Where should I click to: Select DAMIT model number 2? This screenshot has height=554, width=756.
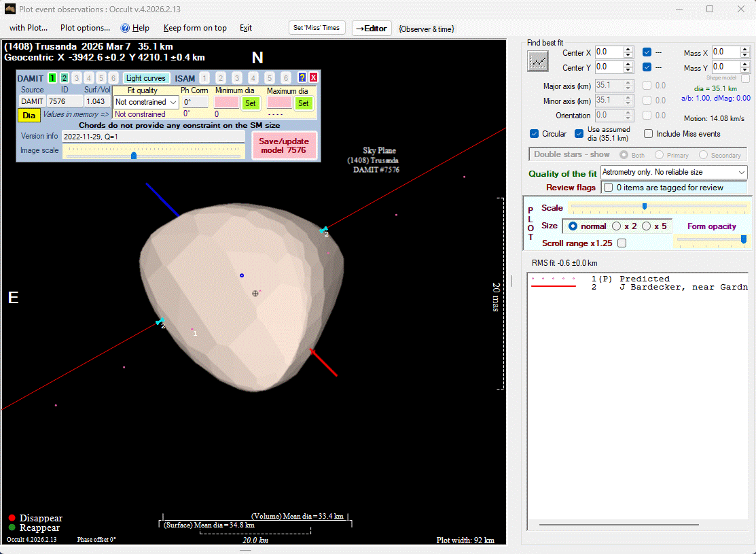(65, 78)
